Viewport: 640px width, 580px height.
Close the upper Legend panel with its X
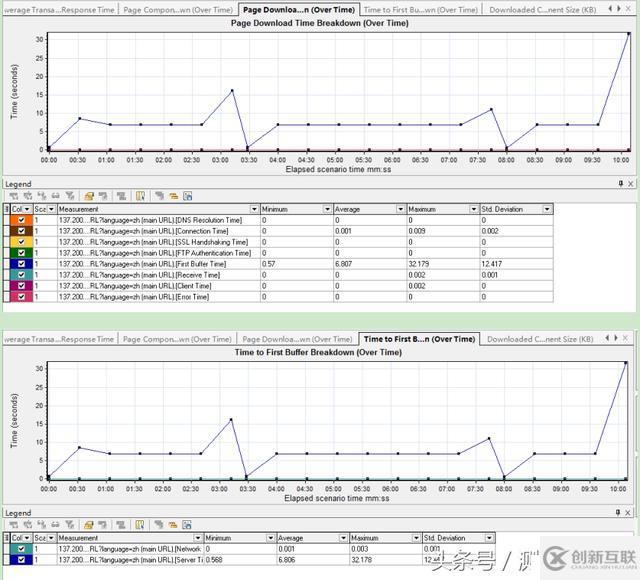click(631, 184)
